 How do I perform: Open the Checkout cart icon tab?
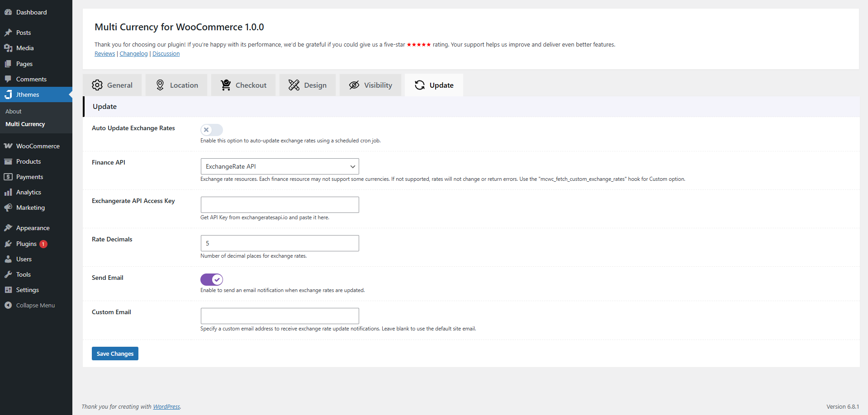(x=226, y=85)
